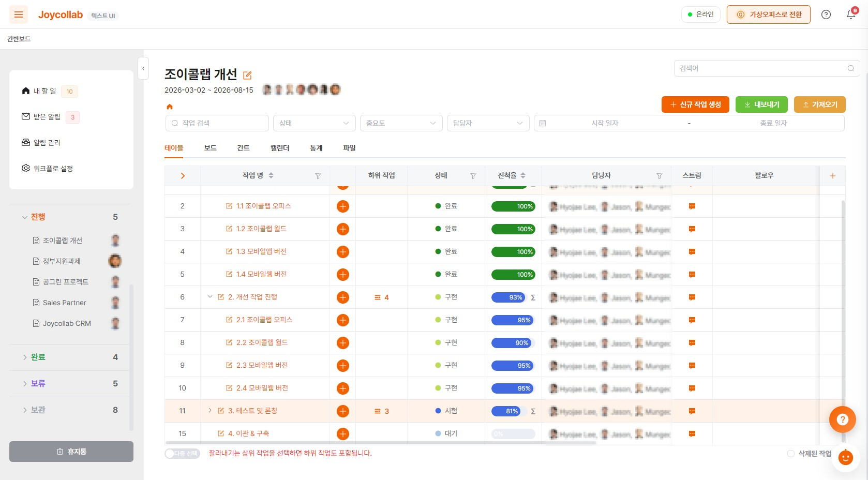868x480 pixels.
Task: Open the 상태 filter dropdown
Action: click(x=314, y=123)
